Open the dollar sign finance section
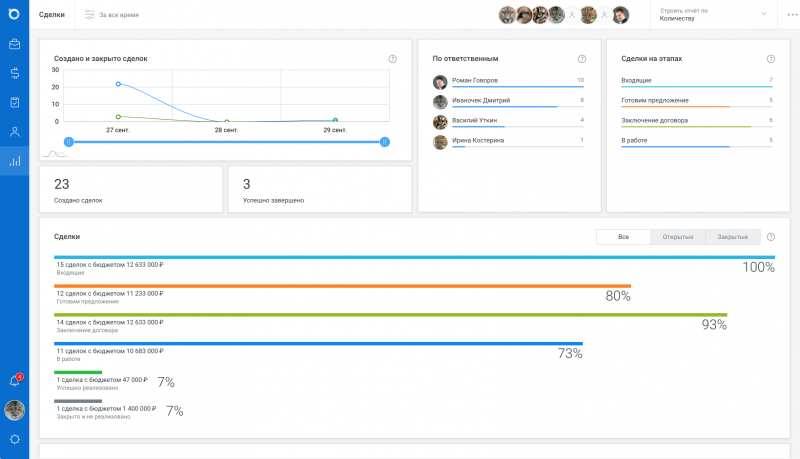Image resolution: width=800 pixels, height=459 pixels. pos(15,73)
